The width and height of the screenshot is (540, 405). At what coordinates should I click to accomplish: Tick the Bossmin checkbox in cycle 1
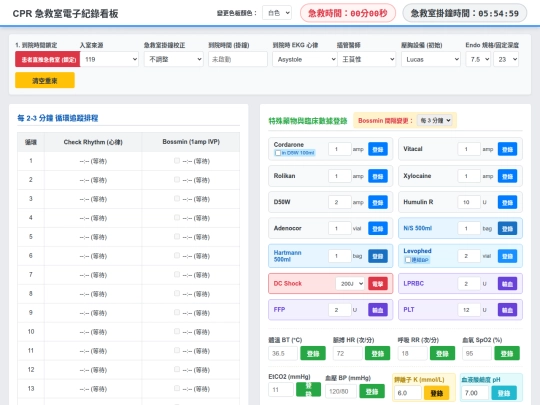177,160
